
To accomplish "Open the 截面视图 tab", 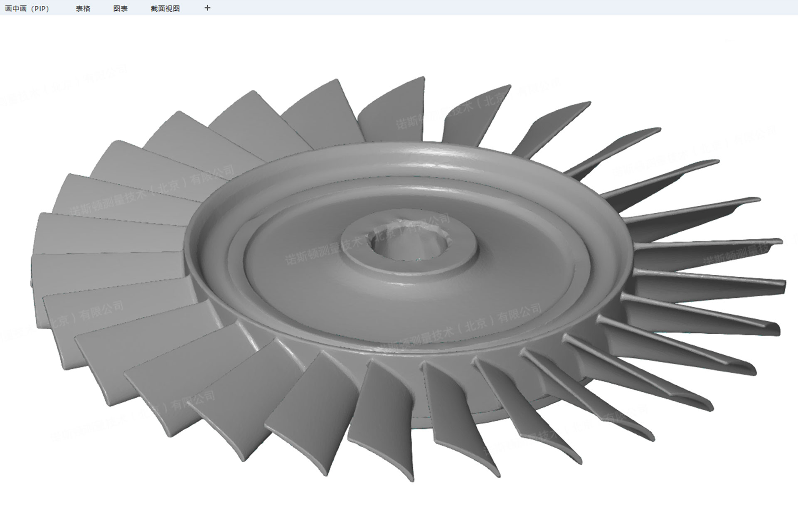I will click(x=165, y=8).
